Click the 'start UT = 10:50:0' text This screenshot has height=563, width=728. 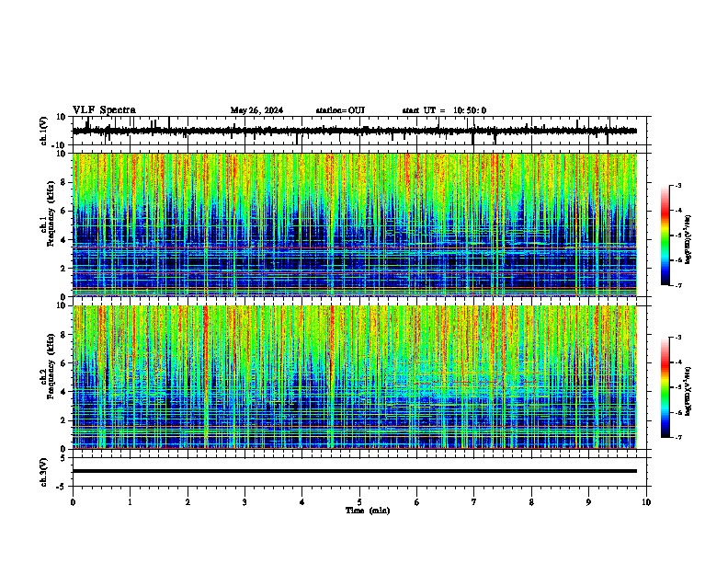coord(444,110)
